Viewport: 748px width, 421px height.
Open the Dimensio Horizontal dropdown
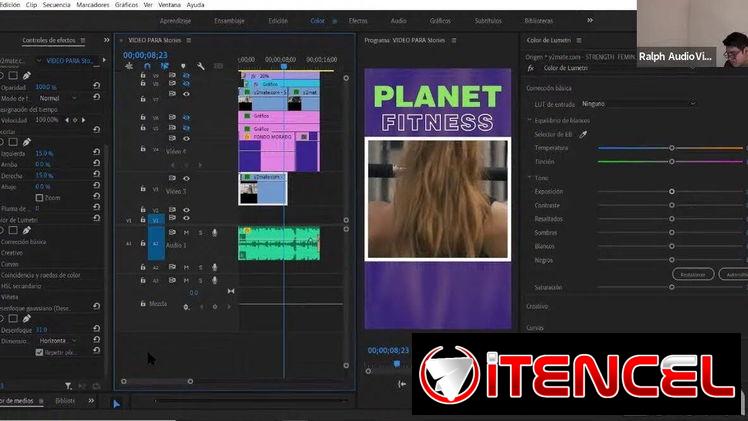pyautogui.click(x=57, y=341)
